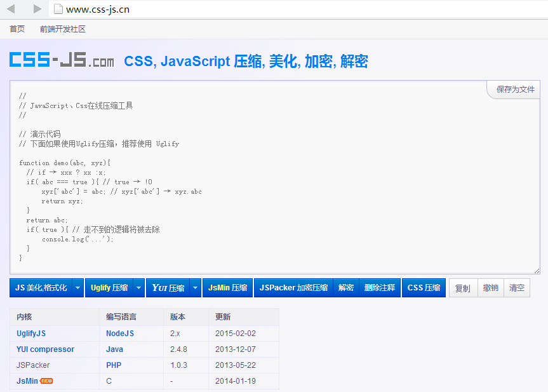Click the CSS 压缩 button

424,288
